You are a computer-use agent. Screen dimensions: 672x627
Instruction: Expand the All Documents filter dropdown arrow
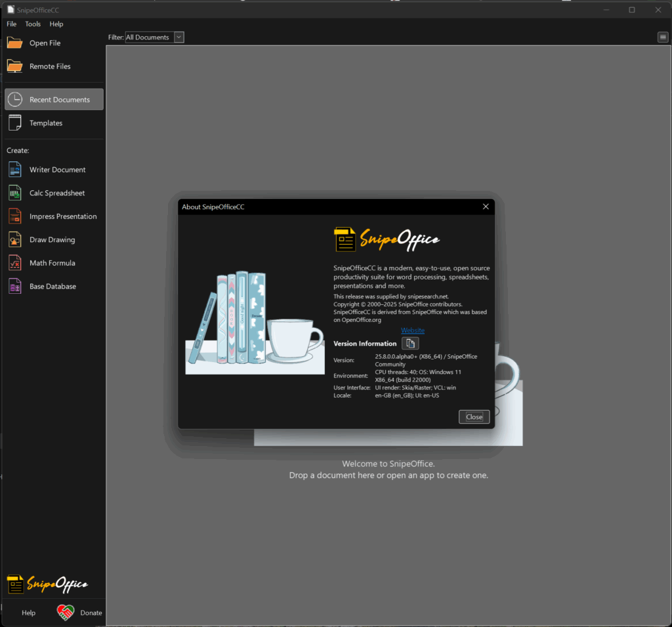179,37
